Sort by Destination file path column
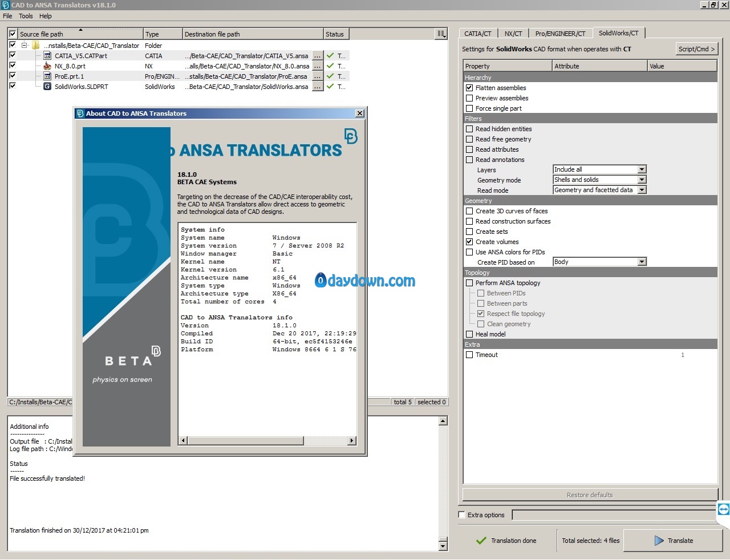This screenshot has width=730, height=560. (x=253, y=34)
